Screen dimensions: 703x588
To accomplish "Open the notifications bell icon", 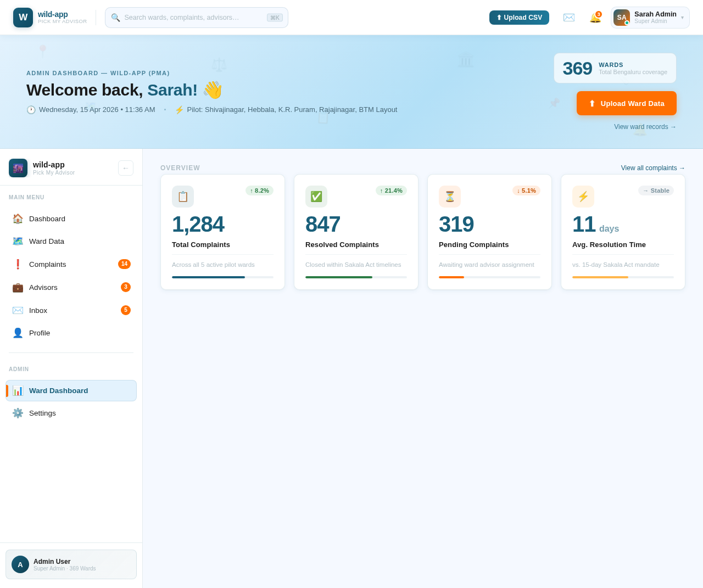I will point(595,18).
